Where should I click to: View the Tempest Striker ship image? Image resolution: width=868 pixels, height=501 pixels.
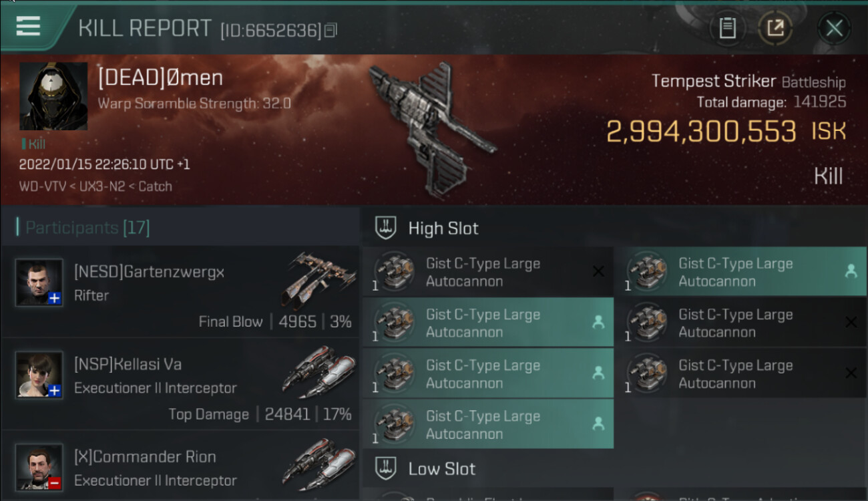[433, 128]
